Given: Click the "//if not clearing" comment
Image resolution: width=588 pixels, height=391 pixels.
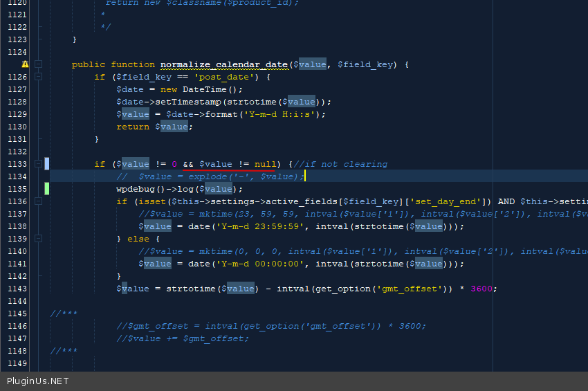Looking at the screenshot, I should (x=340, y=164).
